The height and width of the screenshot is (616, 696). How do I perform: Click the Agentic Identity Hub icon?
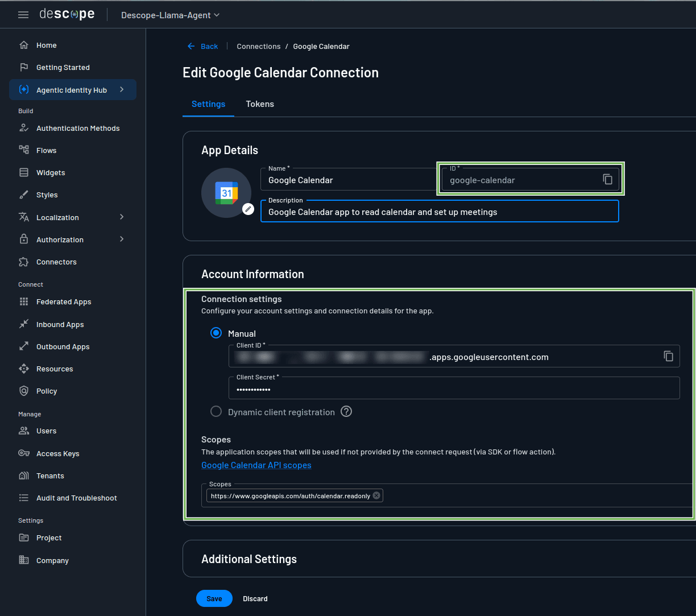[x=24, y=90]
